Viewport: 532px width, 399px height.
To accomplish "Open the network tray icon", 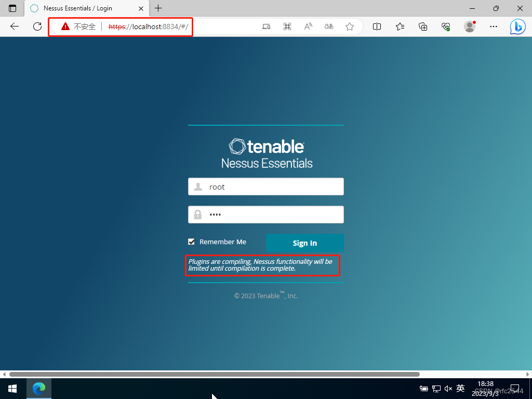I will 436,389.
